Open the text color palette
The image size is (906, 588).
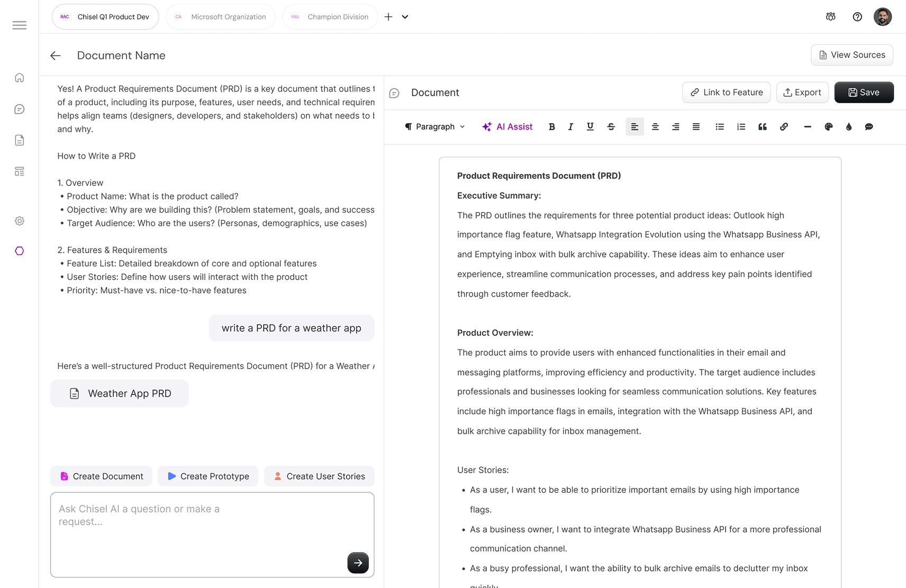tap(829, 126)
